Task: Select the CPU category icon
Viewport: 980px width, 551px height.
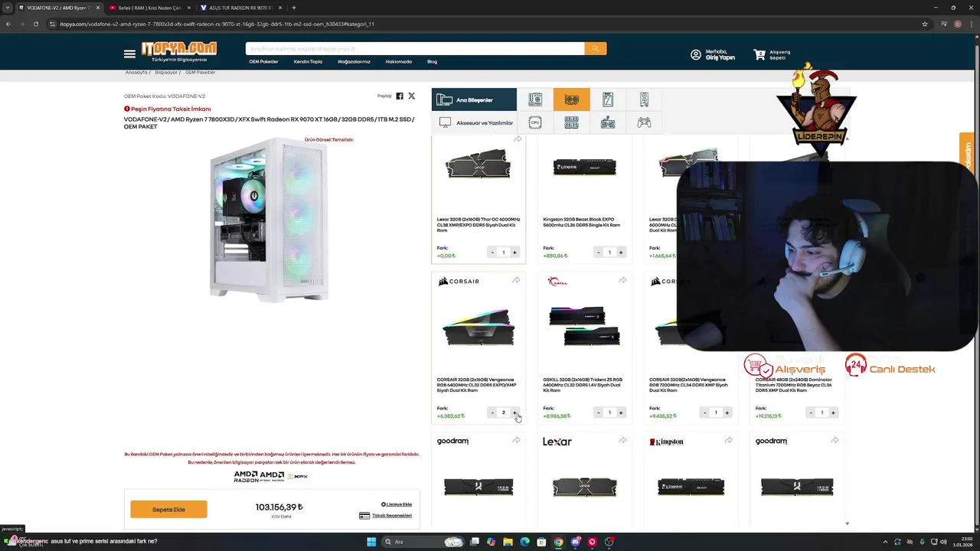Action: coord(535,122)
